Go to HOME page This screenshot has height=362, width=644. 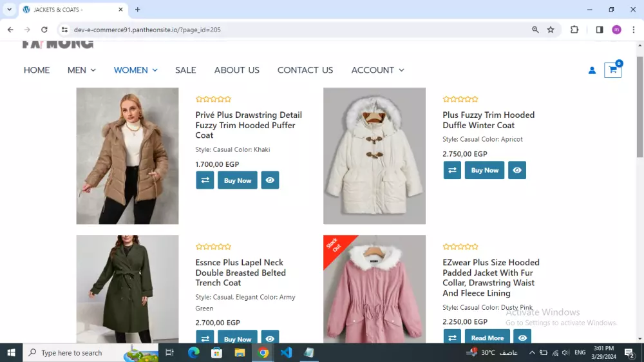[x=37, y=70]
